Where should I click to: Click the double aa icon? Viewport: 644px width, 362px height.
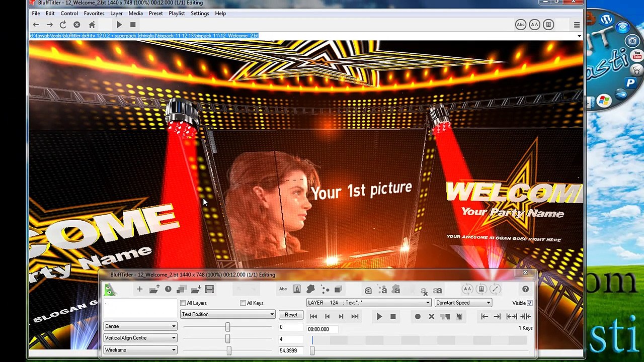(x=438, y=290)
